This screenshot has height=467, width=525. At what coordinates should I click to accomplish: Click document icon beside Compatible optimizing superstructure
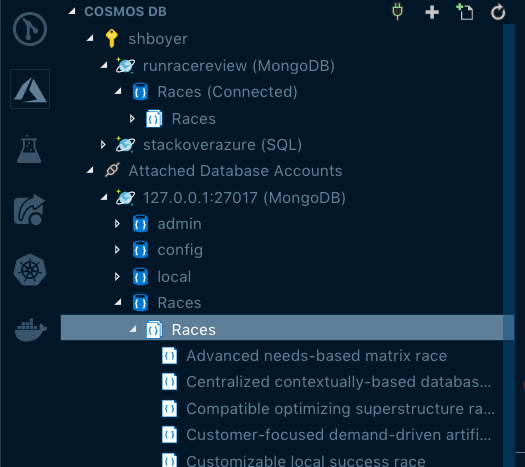[169, 408]
